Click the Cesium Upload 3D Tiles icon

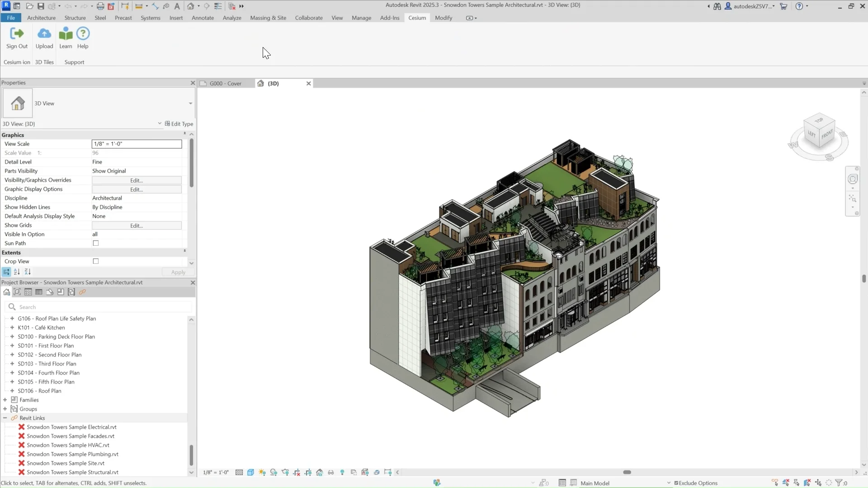[44, 34]
